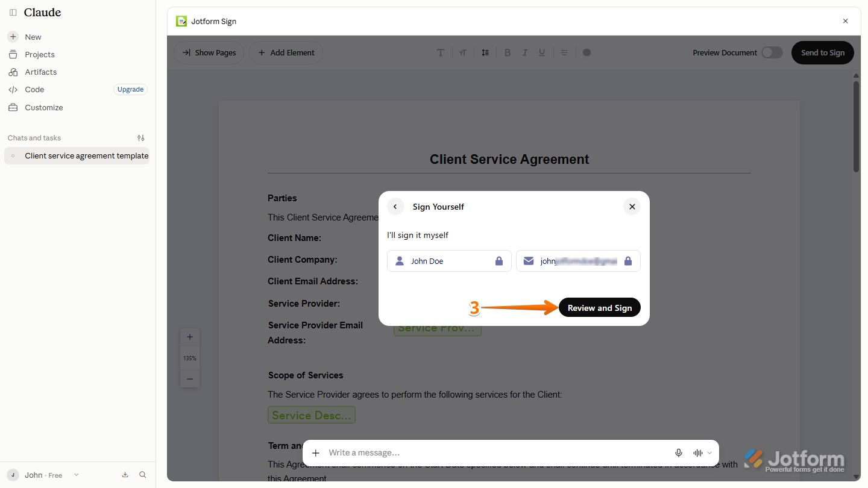Viewport: 868px width, 488px height.
Task: Open the font size tool
Action: click(x=463, y=52)
